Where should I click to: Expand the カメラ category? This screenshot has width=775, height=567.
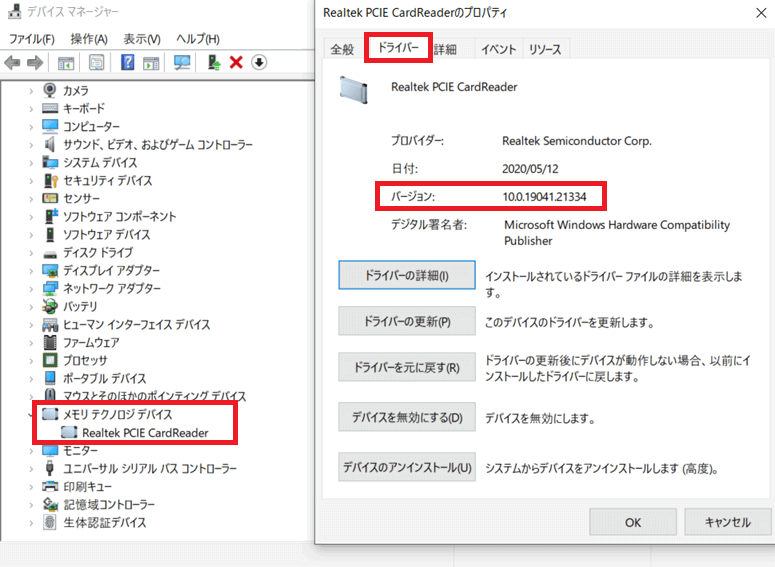tap(32, 90)
